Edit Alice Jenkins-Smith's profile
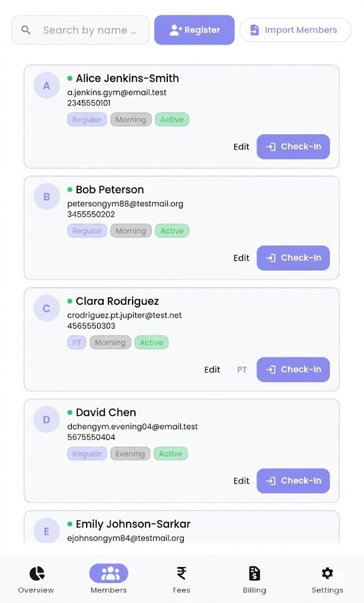364x603 pixels. (241, 147)
